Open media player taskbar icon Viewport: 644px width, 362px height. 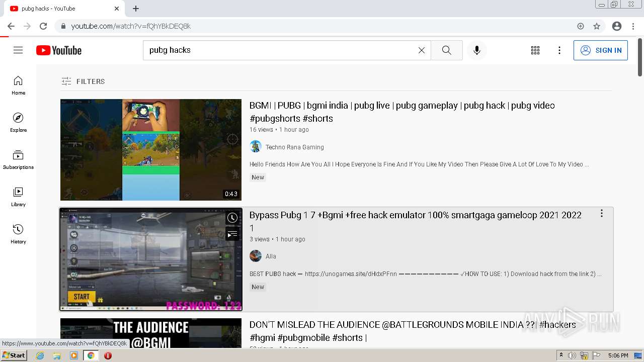point(74,355)
